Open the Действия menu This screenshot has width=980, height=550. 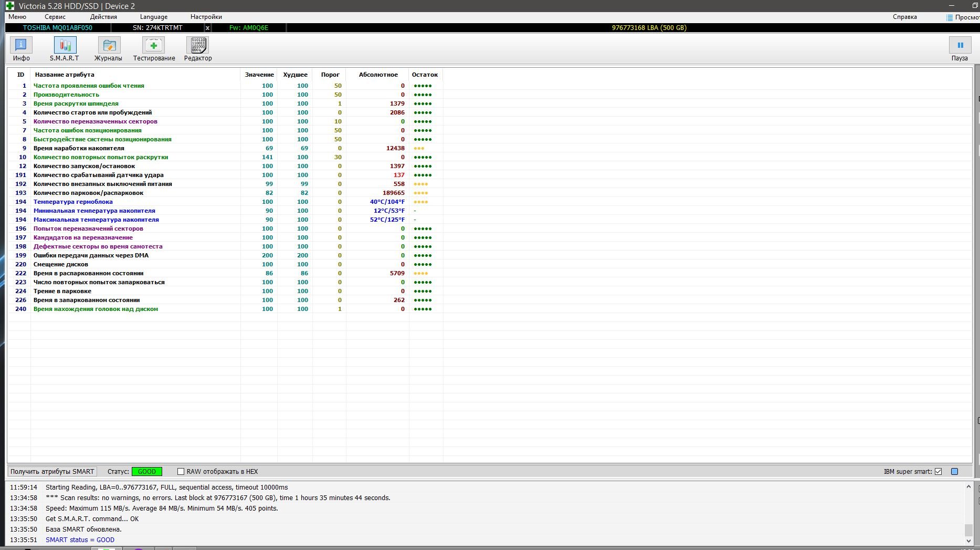103,17
